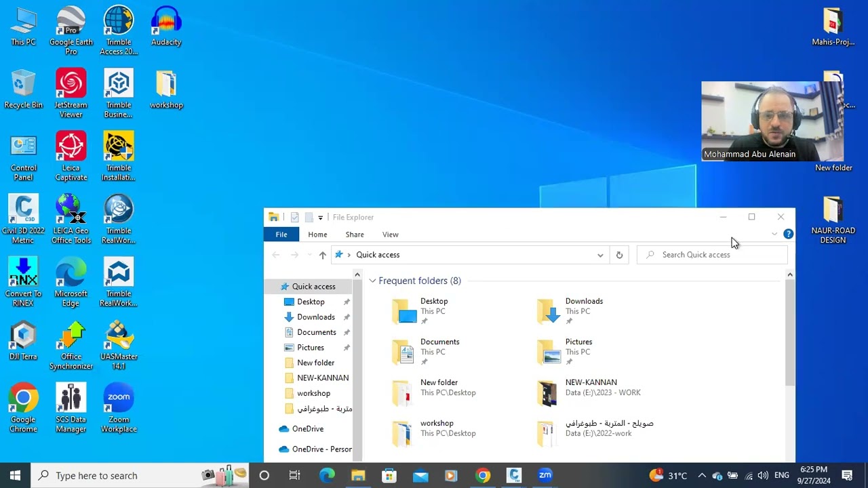Select LEICA Geo Office Tools icon

[x=71, y=220]
